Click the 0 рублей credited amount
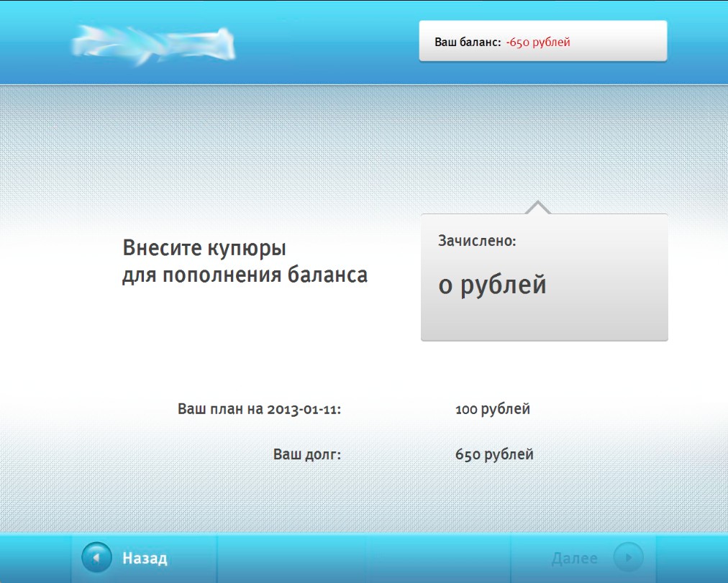Viewport: 728px width, 583px height. [492, 285]
